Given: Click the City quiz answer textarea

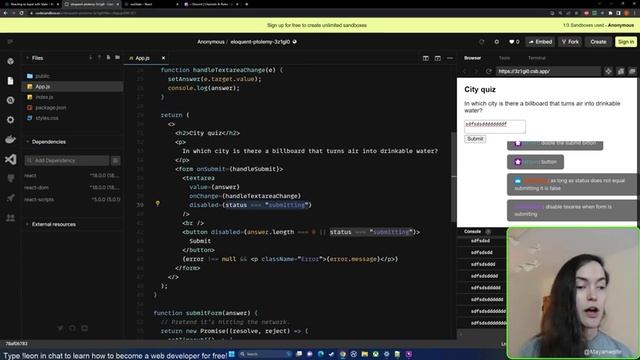Looking at the screenshot, I should point(495,127).
